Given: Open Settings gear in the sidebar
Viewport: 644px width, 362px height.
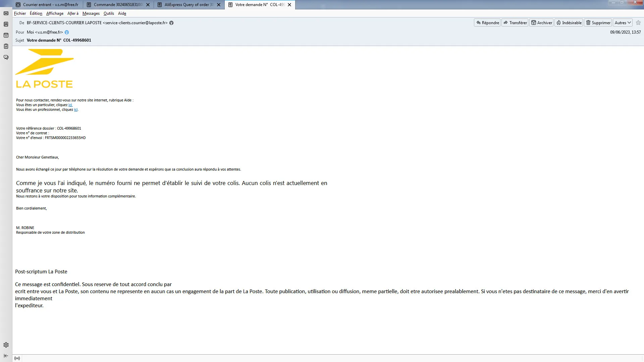Looking at the screenshot, I should (6, 345).
